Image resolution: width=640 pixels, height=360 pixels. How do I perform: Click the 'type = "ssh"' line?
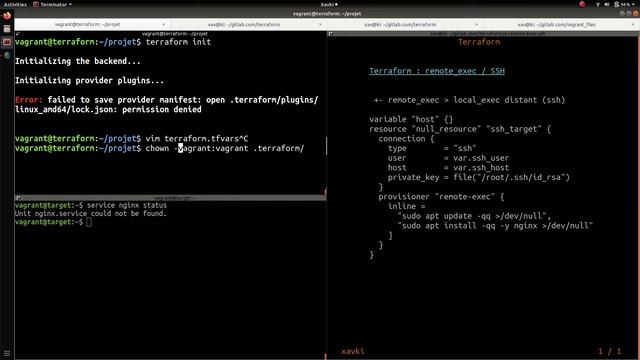tap(432, 148)
